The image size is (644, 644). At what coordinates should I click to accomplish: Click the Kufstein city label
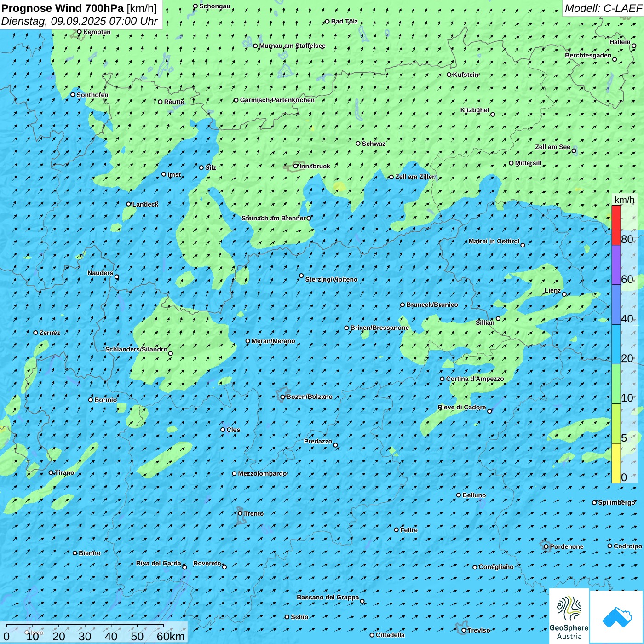[466, 75]
